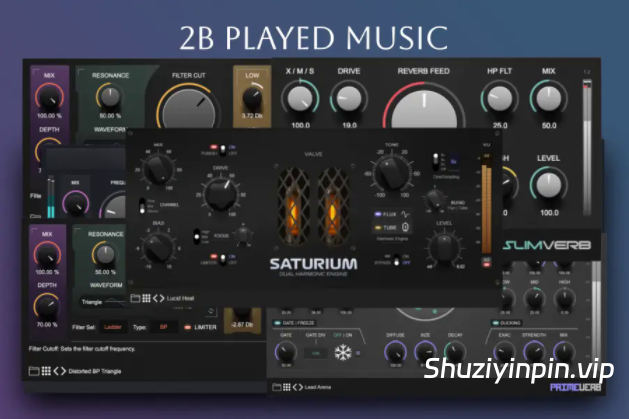Viewport: 629px width, 419px height.
Task: Click the snowflake freeze icon in PrimeVerb
Action: pos(343,353)
